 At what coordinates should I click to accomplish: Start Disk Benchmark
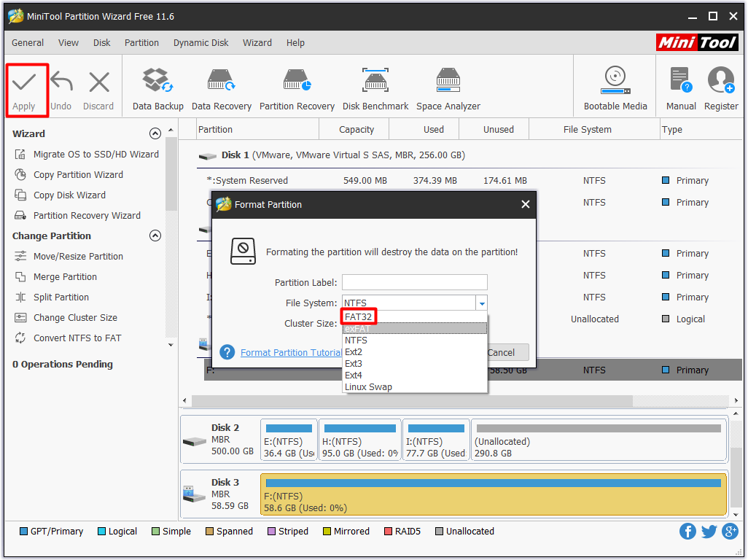[x=375, y=80]
